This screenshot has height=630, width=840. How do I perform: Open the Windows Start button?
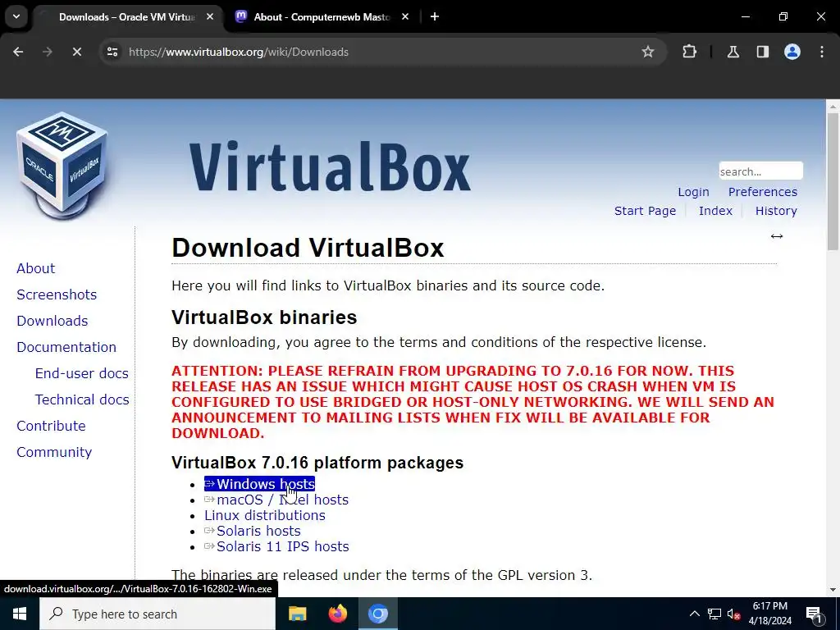20,614
